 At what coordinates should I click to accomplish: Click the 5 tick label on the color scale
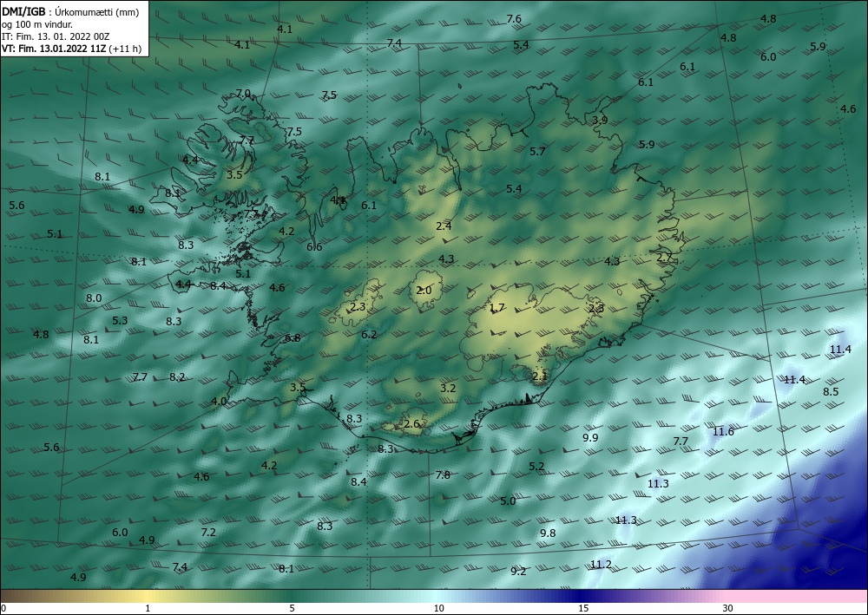click(292, 608)
